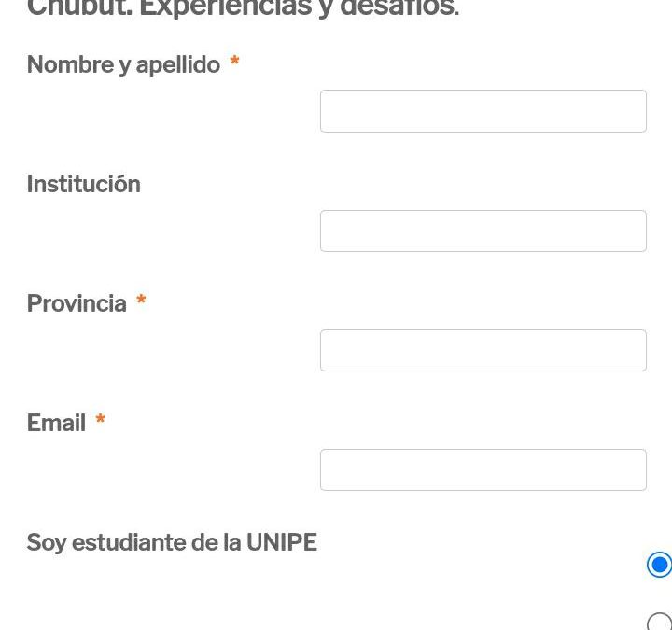Click the "Provincia" field label
Screen dimensions: 672x630
tap(77, 303)
